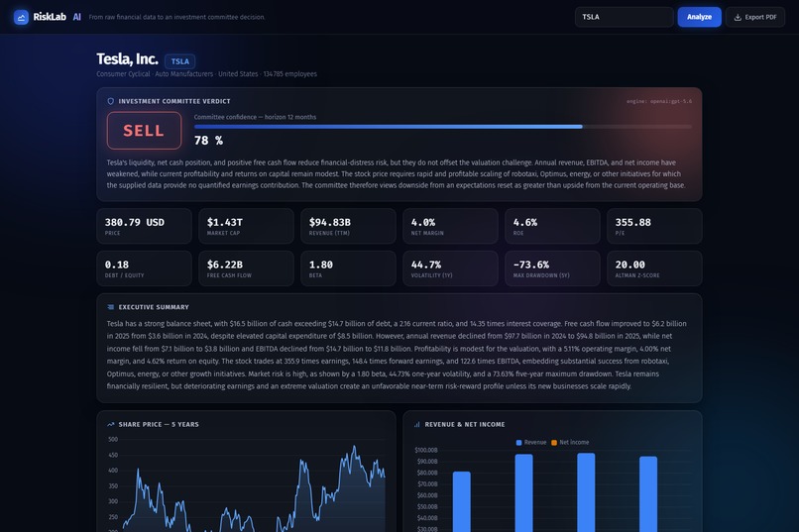Click the TSLA ticker badge
Image resolution: width=799 pixels, height=532 pixels.
tap(179, 61)
